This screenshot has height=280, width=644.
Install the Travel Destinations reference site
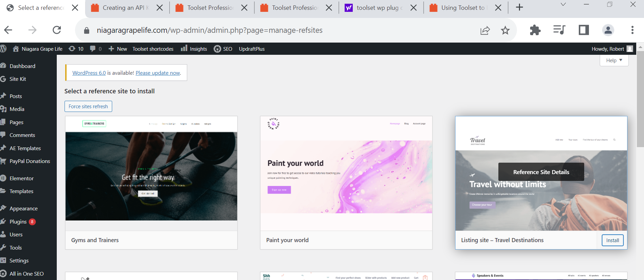pos(612,240)
